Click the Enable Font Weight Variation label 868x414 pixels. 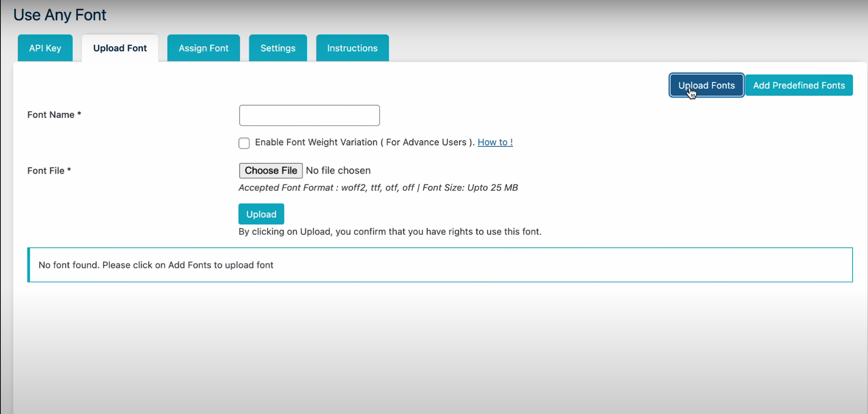point(364,142)
